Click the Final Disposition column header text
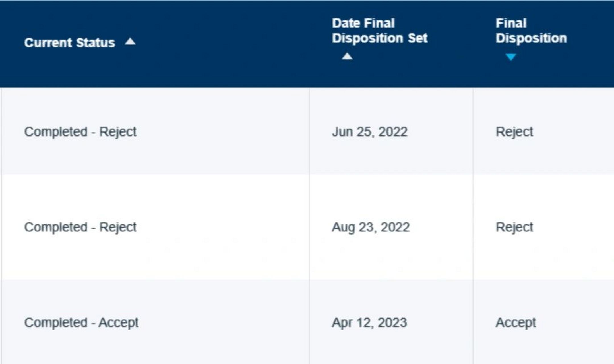The height and width of the screenshot is (364, 614). click(531, 31)
